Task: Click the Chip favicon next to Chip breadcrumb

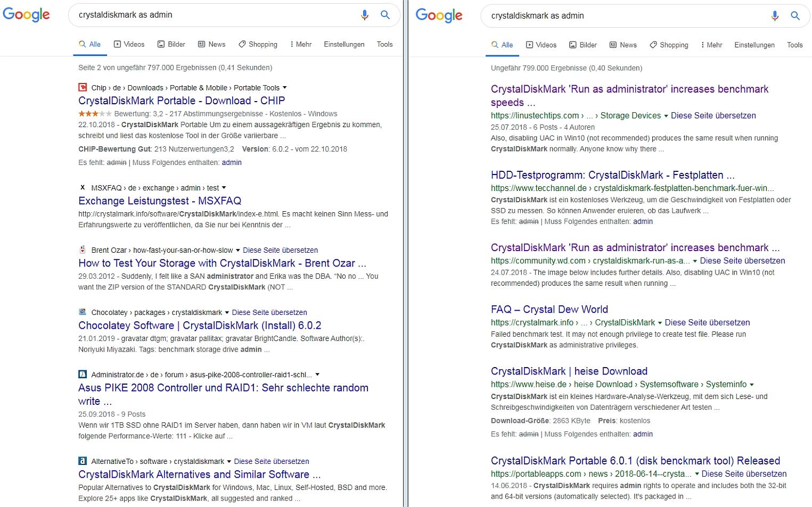Action: (x=83, y=87)
